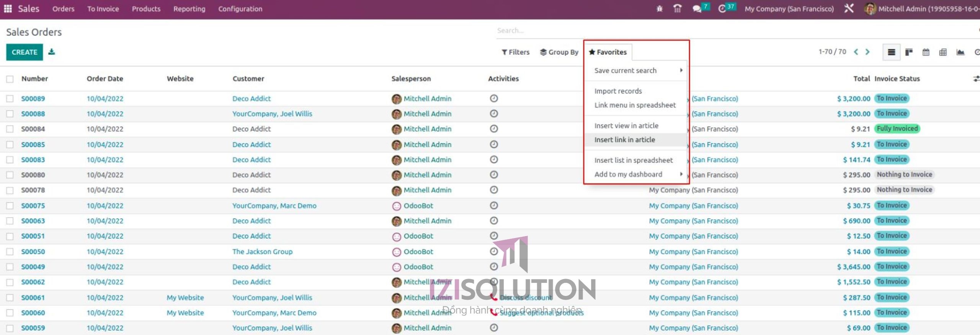The width and height of the screenshot is (980, 335).
Task: Check the box for order S00084
Action: tap(10, 129)
